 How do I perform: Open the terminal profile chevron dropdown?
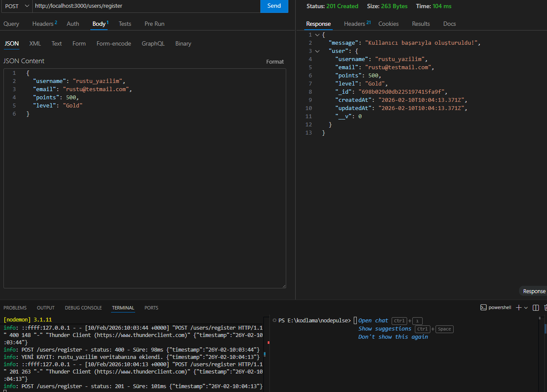click(525, 307)
